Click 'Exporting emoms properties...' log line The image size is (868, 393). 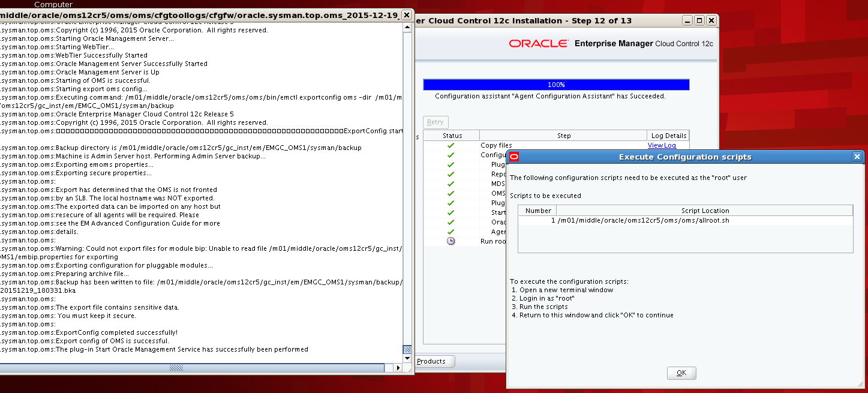tap(104, 164)
